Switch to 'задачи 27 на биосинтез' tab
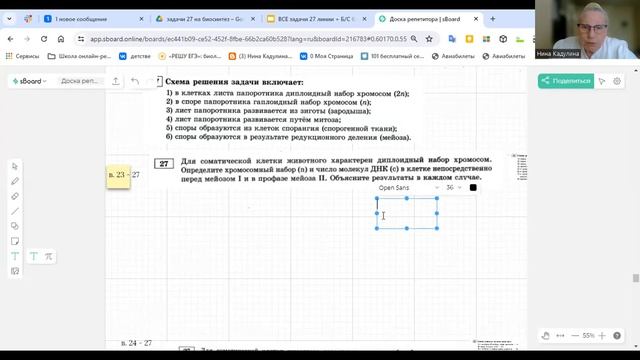640x360 pixels. 205,19
